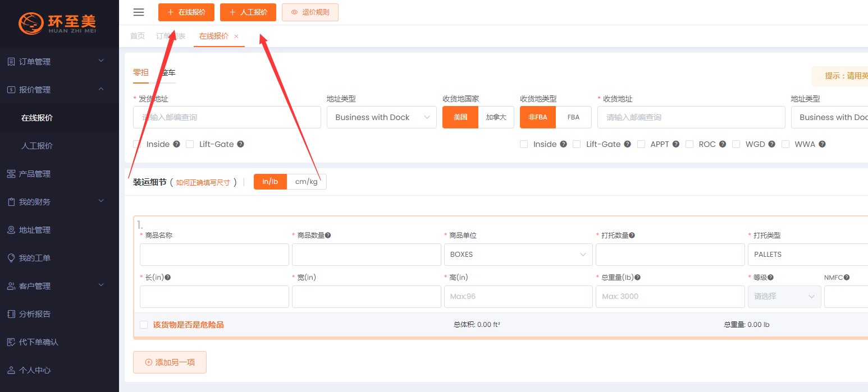
Task: Click the 地址管理 location pin icon
Action: tap(11, 230)
